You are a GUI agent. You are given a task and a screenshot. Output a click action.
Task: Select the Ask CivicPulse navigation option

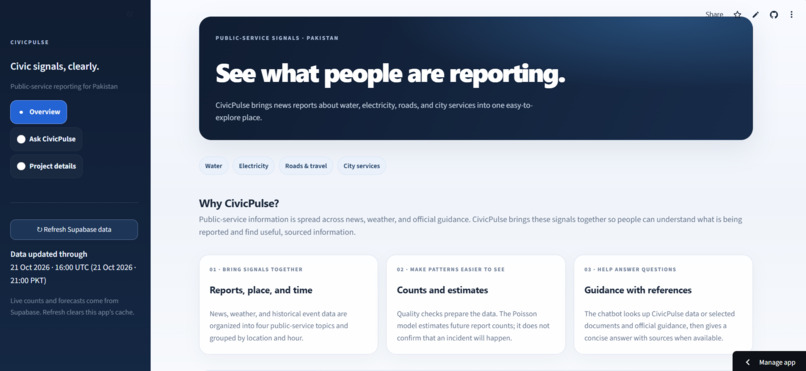[x=46, y=139]
